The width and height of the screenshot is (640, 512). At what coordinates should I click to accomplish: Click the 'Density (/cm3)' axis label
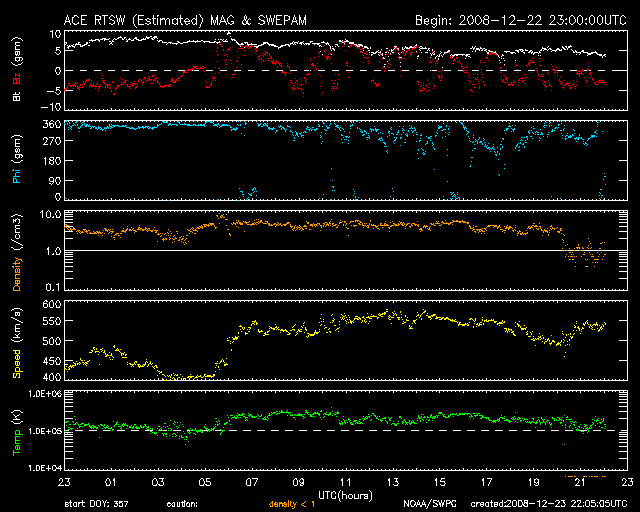pos(17,252)
